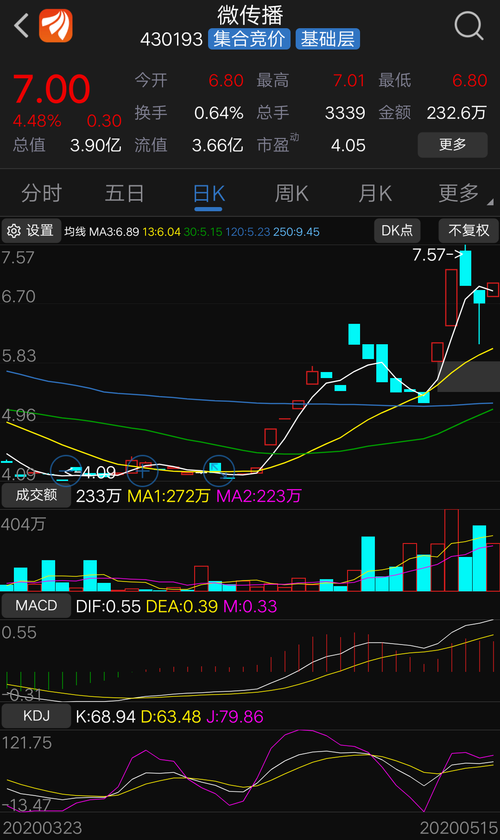
Task: Tap the back arrow icon
Action: click(x=21, y=26)
